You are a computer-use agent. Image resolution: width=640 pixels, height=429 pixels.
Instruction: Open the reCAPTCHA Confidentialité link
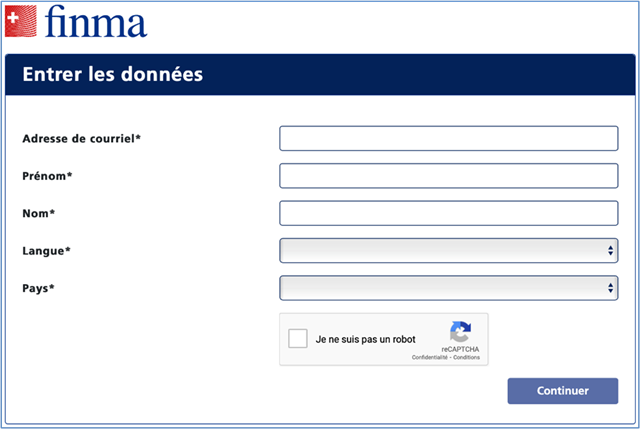[x=430, y=357]
